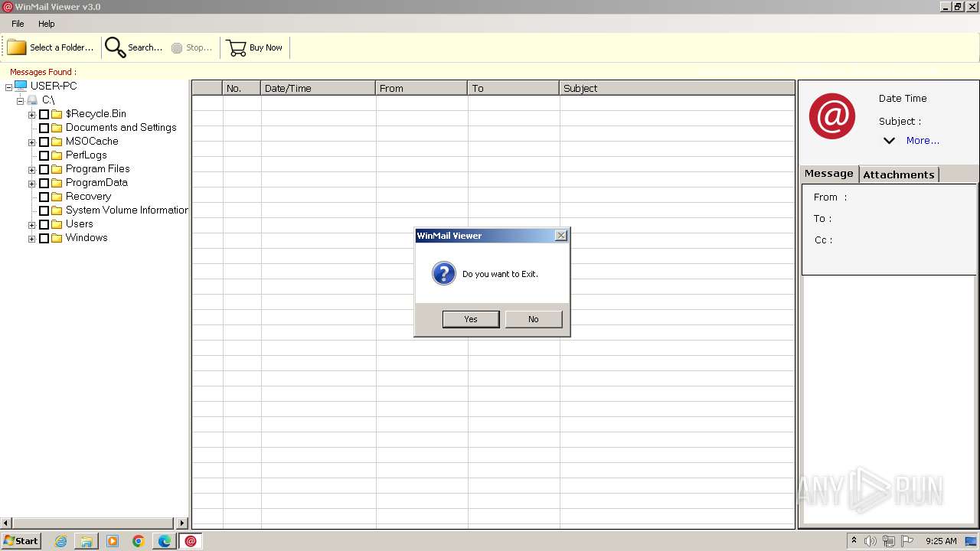
Task: Click the Stop toolbar button
Action: pyautogui.click(x=191, y=47)
